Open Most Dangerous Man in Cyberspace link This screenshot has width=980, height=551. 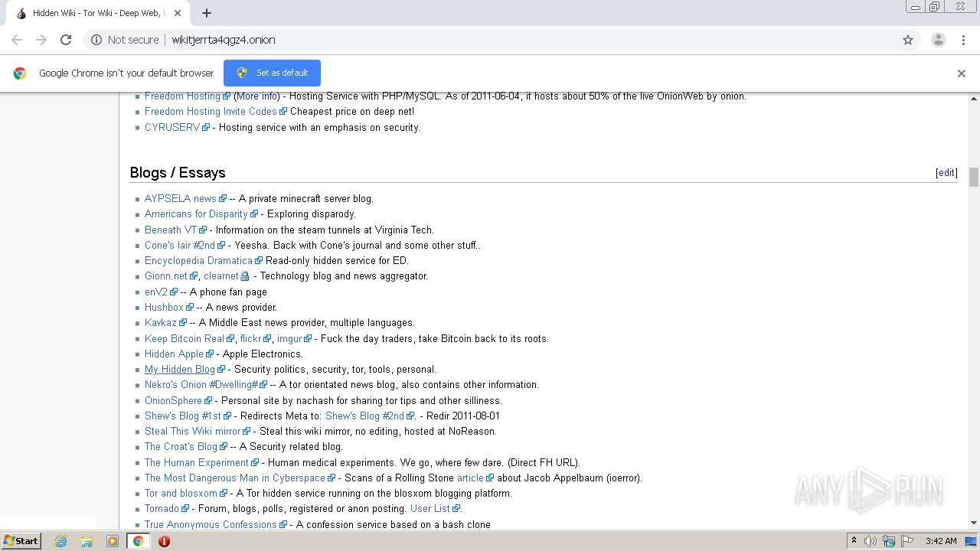[x=235, y=478]
